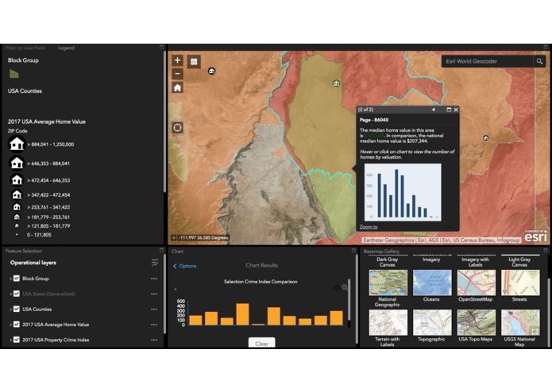552x392 pixels.
Task: Go to the default map extent (home)
Action: pyautogui.click(x=177, y=87)
